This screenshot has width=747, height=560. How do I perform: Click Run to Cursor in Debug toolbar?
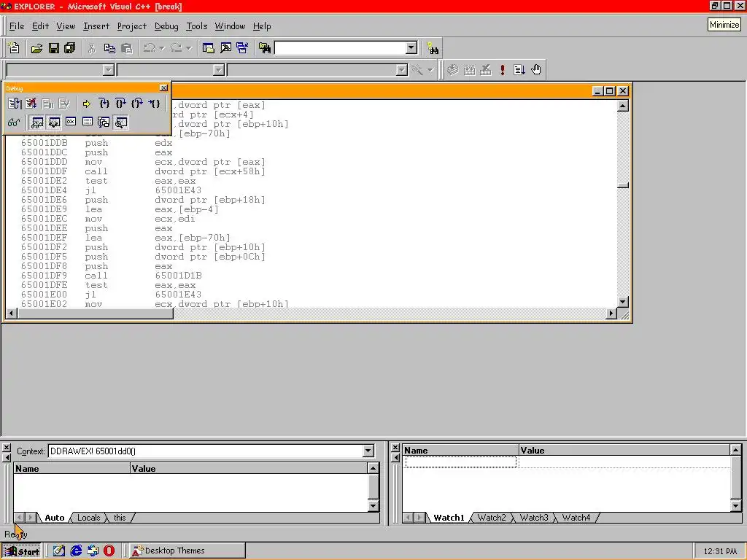click(x=154, y=104)
